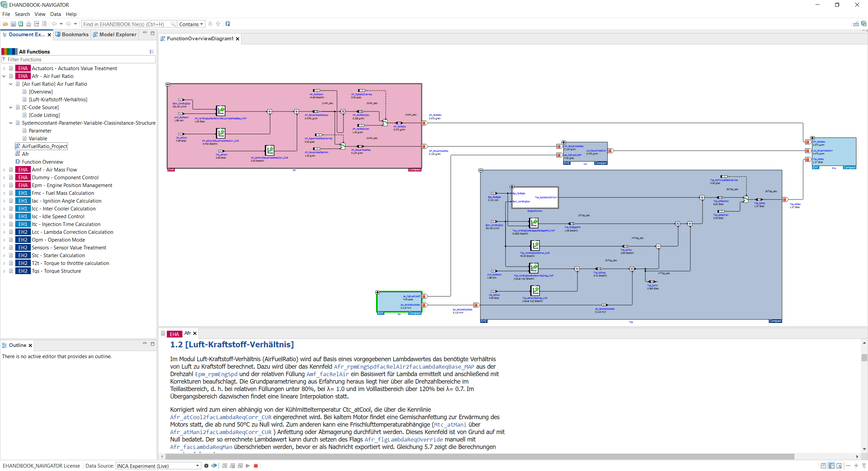Open an EHANDBOOK file using the folder icon
The width and height of the screenshot is (868, 471).
pyautogui.click(x=5, y=24)
